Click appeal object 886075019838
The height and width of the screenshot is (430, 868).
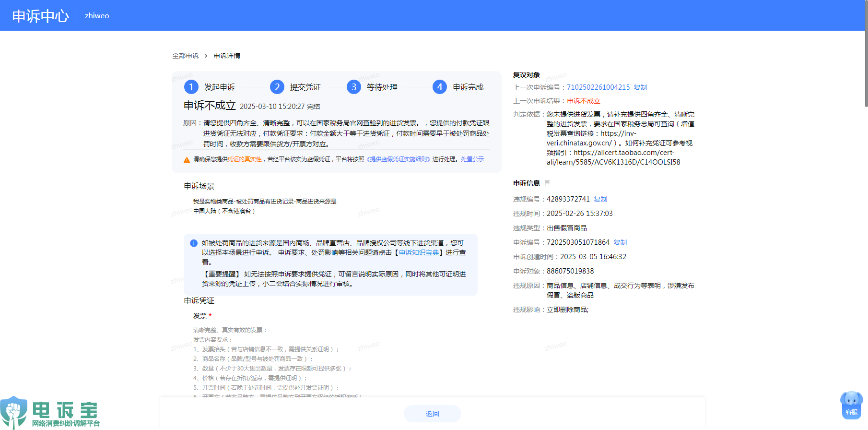click(x=570, y=271)
